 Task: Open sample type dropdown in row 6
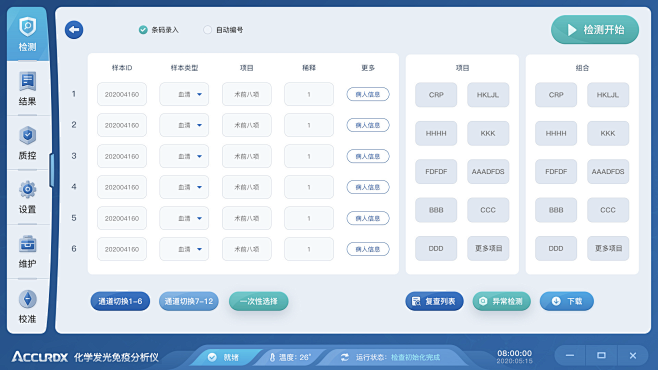(184, 249)
